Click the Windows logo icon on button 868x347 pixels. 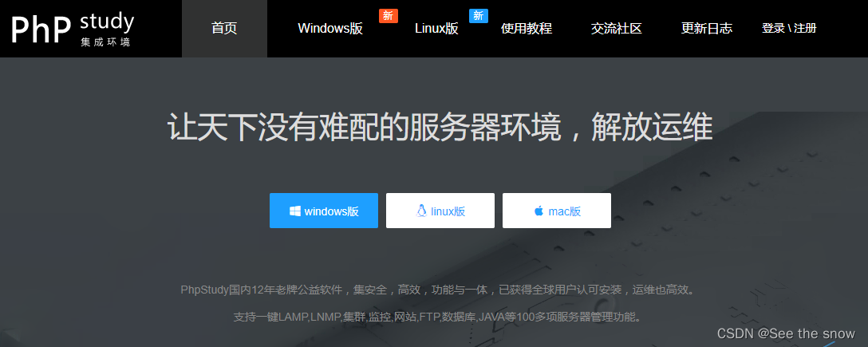[x=295, y=211]
